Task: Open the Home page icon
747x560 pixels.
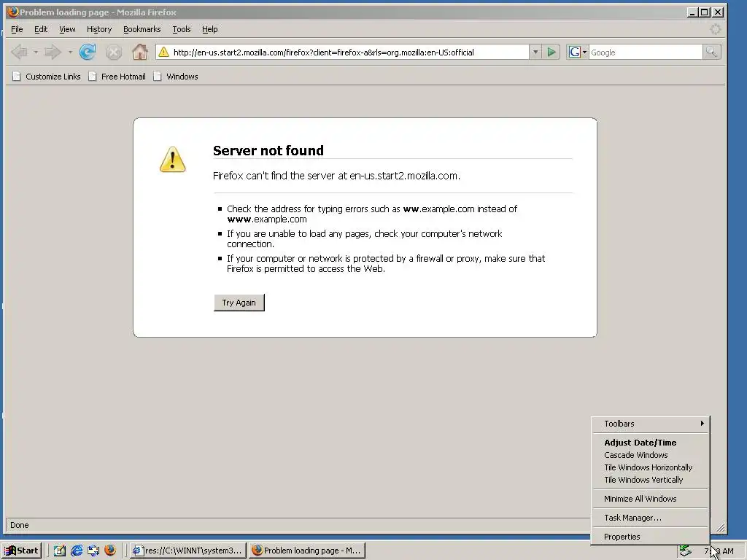Action: pos(139,52)
